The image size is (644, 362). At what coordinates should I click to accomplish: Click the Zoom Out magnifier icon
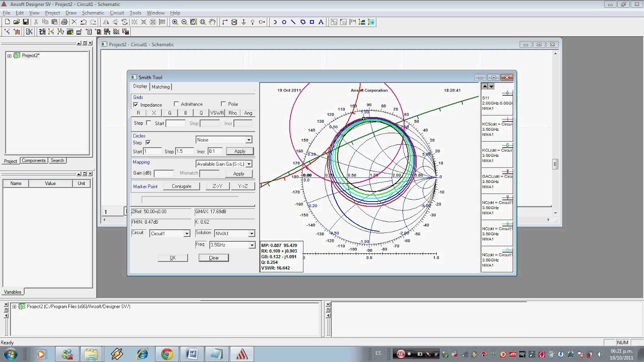click(184, 22)
